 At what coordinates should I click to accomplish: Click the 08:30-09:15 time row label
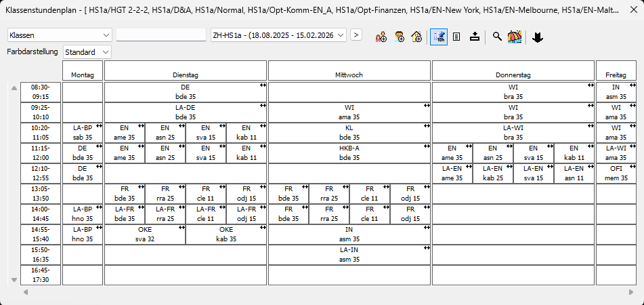coord(41,91)
